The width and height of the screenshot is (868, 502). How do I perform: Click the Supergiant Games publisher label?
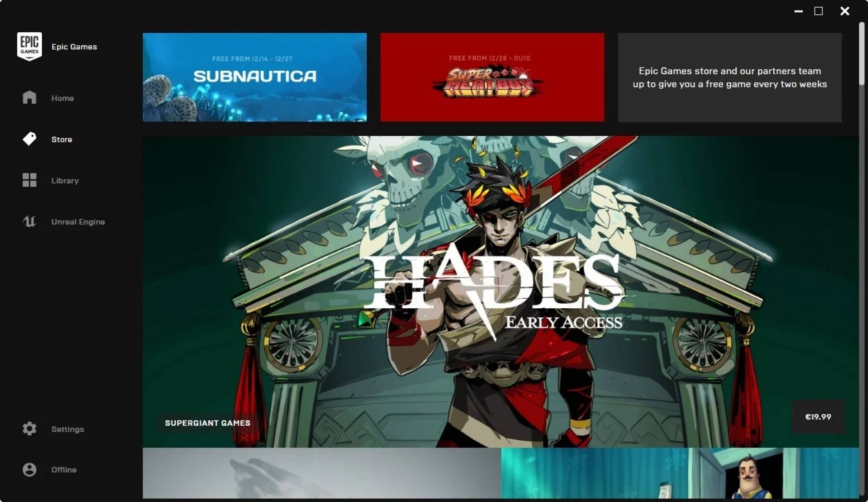point(208,423)
